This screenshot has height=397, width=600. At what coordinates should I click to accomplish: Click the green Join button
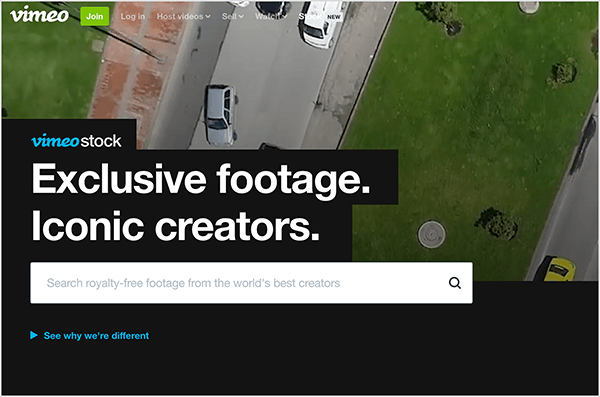[95, 16]
